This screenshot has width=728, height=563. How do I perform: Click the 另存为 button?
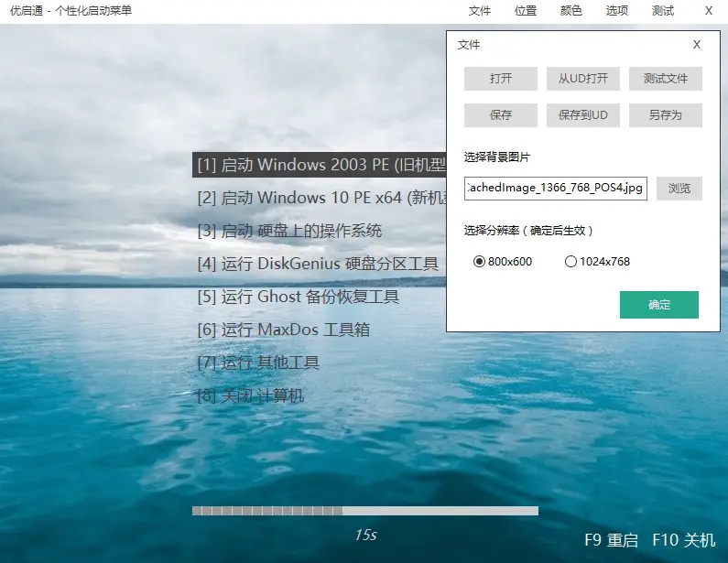coord(666,115)
